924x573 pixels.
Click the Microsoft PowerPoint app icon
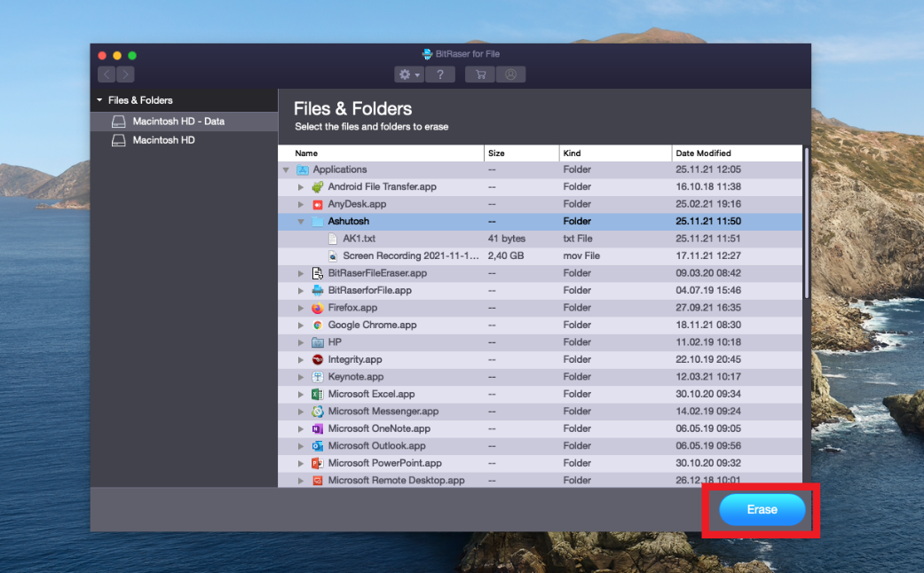point(318,464)
